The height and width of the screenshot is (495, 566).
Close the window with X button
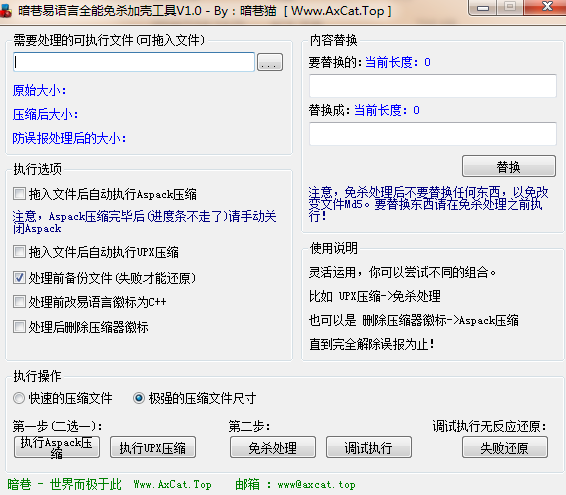point(547,7)
